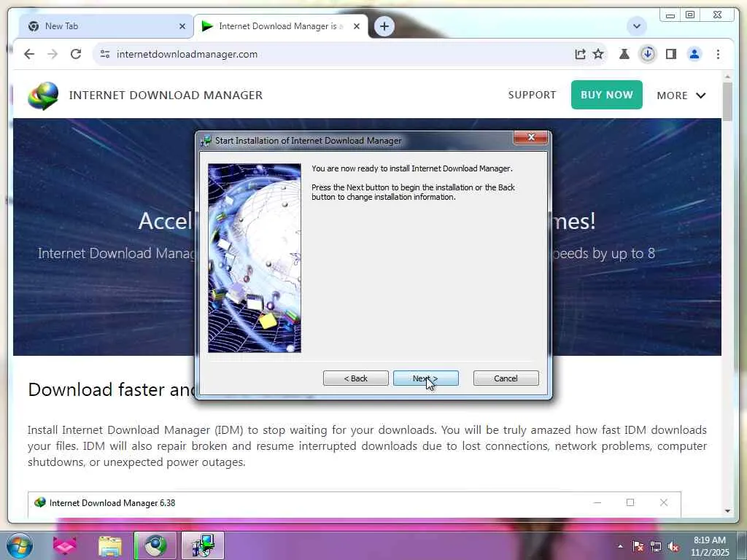
Task: Show hidden system tray icons
Action: (x=620, y=545)
